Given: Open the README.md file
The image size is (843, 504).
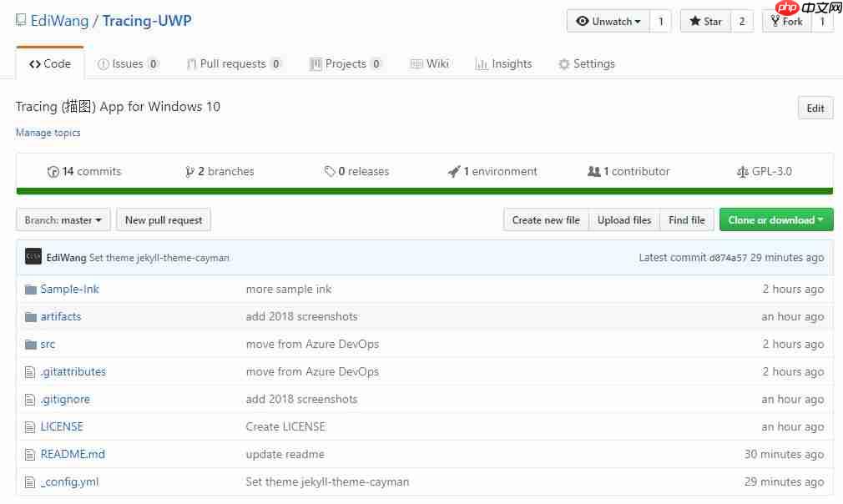Looking at the screenshot, I should pyautogui.click(x=73, y=454).
